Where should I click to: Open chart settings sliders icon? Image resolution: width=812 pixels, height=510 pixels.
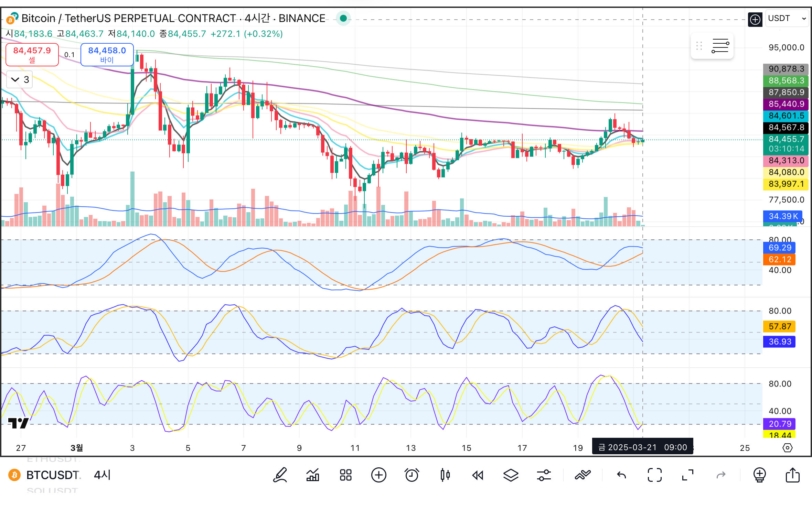click(x=544, y=475)
